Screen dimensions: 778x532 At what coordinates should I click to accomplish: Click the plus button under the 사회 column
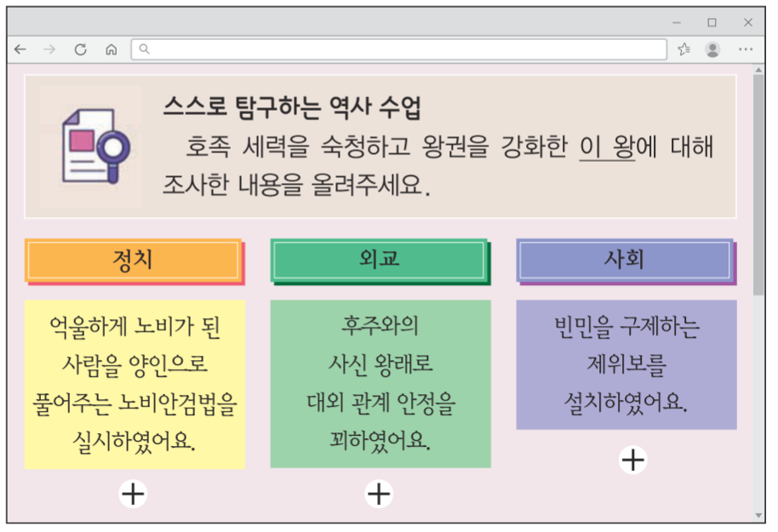pos(632,460)
